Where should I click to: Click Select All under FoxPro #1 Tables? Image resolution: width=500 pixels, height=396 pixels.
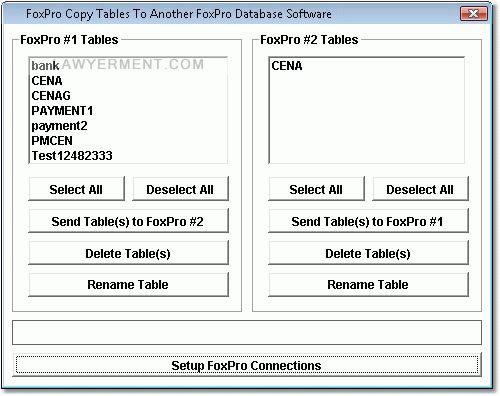pos(76,189)
